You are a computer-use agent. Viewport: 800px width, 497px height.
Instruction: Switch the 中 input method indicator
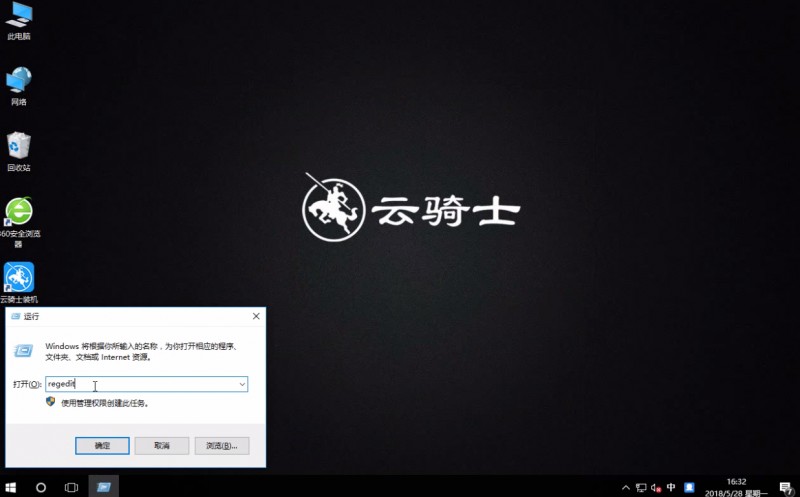[x=671, y=487]
